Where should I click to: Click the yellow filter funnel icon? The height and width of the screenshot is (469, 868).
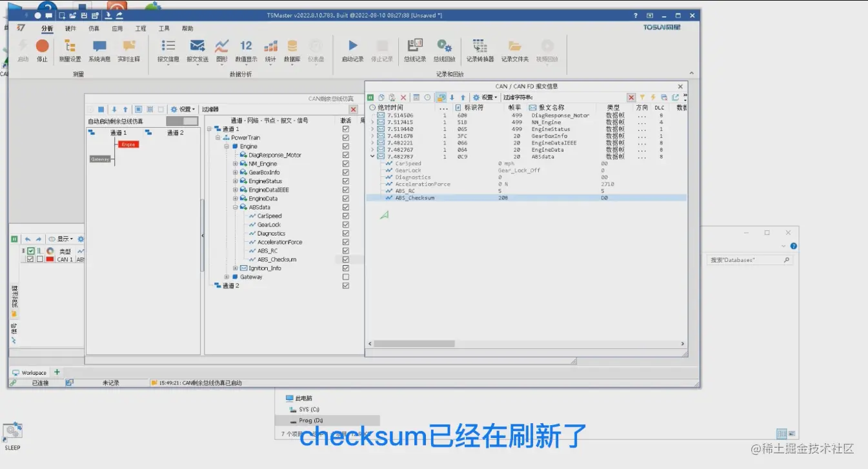(642, 97)
